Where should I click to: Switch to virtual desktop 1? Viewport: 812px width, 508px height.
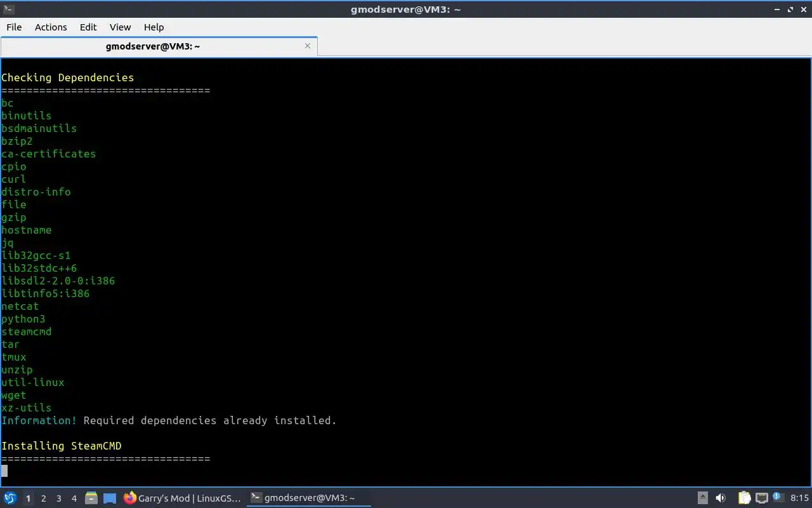pos(28,498)
